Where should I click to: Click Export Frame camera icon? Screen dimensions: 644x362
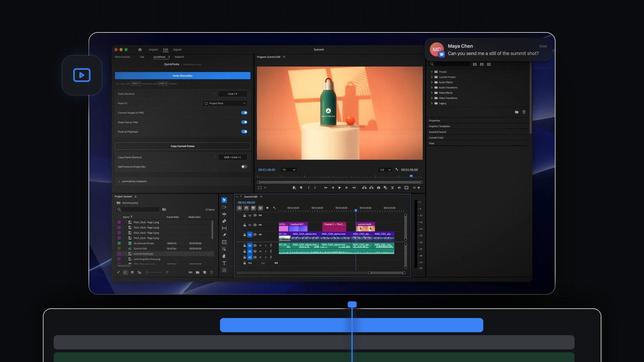click(378, 188)
